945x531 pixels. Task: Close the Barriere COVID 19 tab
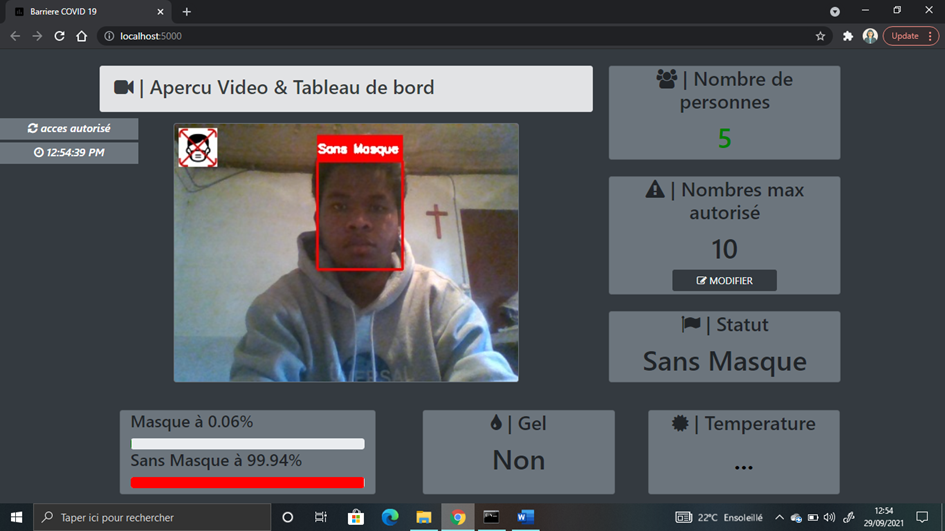point(160,11)
